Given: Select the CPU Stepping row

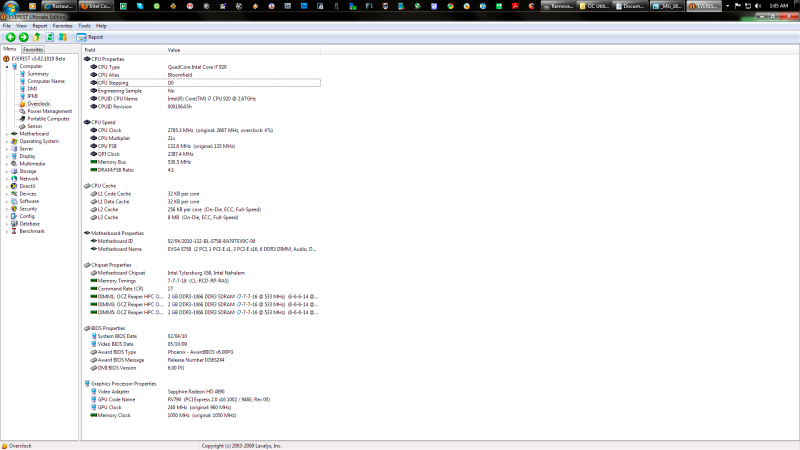Looking at the screenshot, I should tap(205, 83).
